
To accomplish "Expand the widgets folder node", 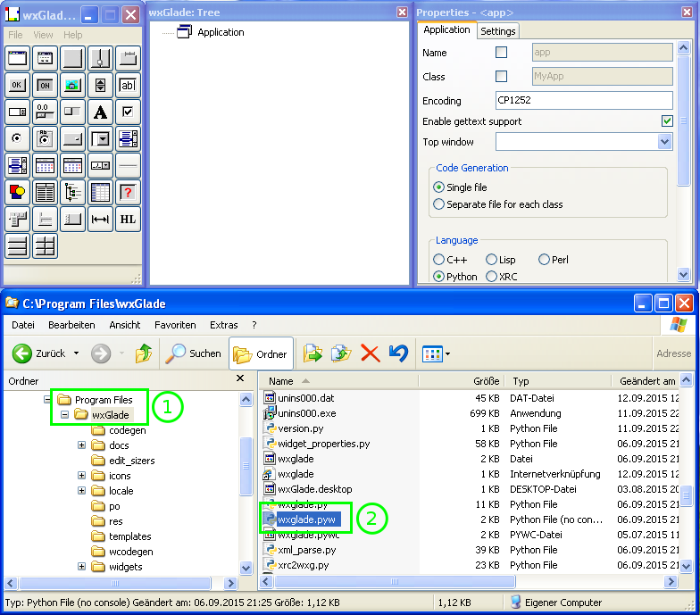I will pyautogui.click(x=81, y=566).
